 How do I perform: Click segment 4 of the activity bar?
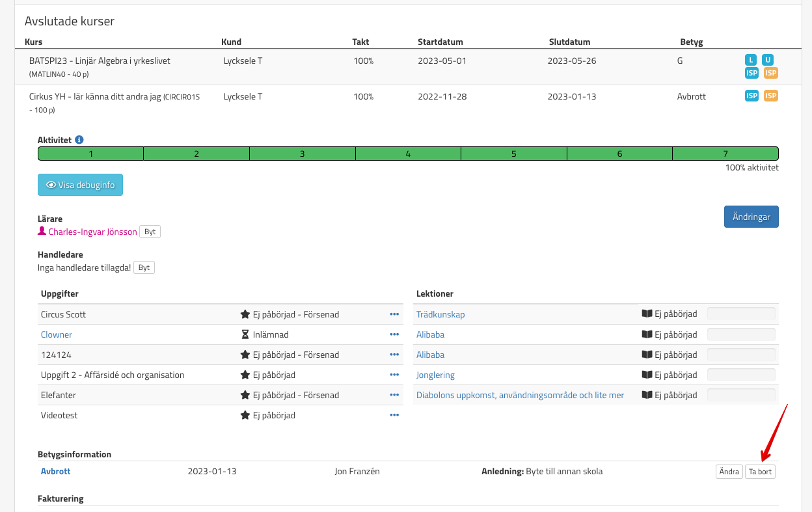pyautogui.click(x=408, y=154)
